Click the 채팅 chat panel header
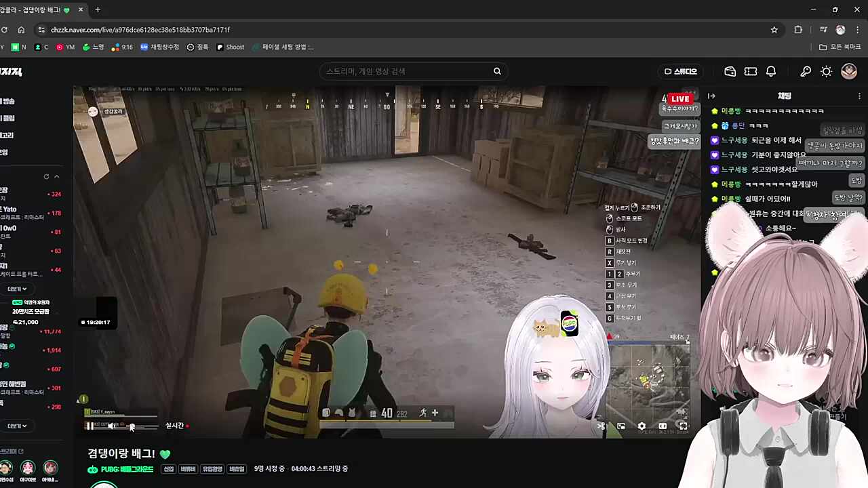 click(x=784, y=96)
